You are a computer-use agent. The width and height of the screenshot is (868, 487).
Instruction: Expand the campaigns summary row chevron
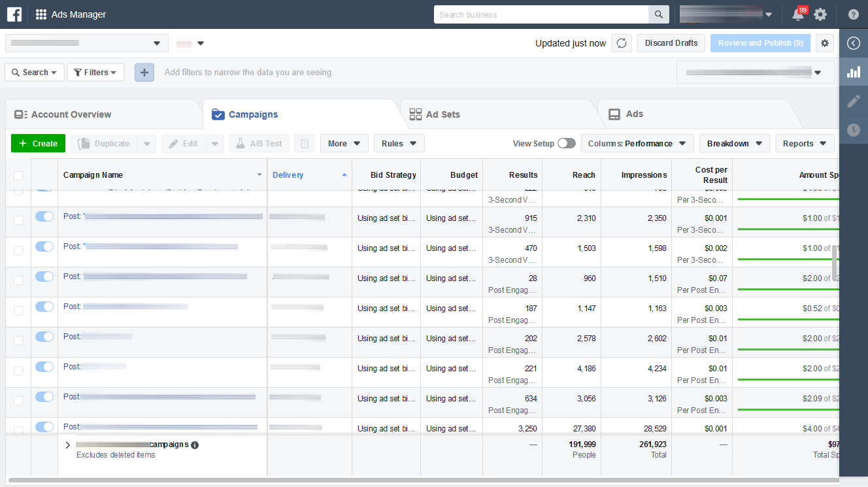[x=67, y=445]
